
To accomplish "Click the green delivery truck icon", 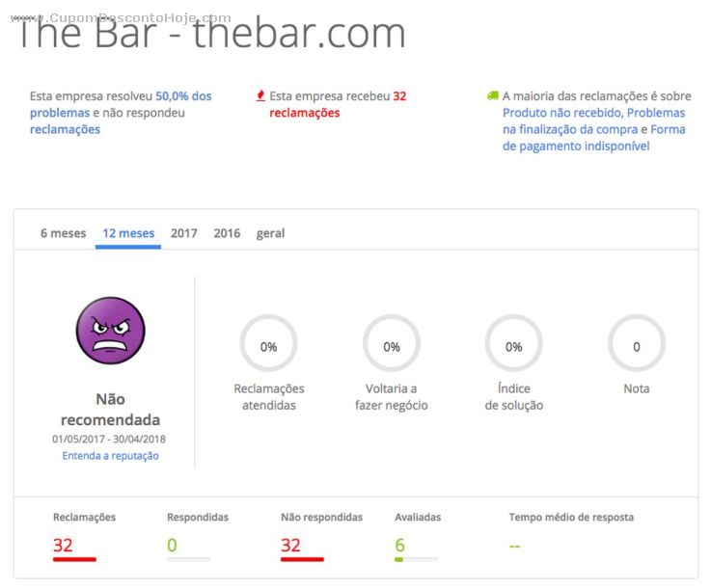I will [x=492, y=95].
